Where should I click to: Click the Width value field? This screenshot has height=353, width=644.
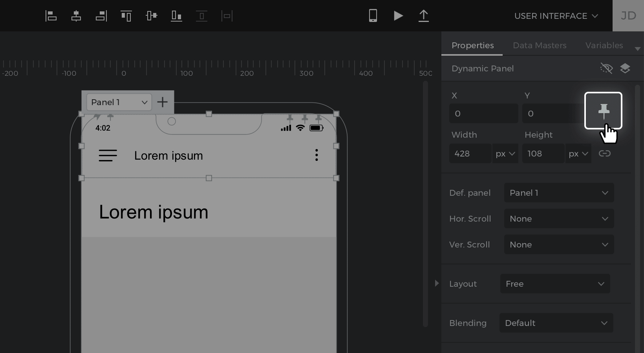(x=470, y=153)
